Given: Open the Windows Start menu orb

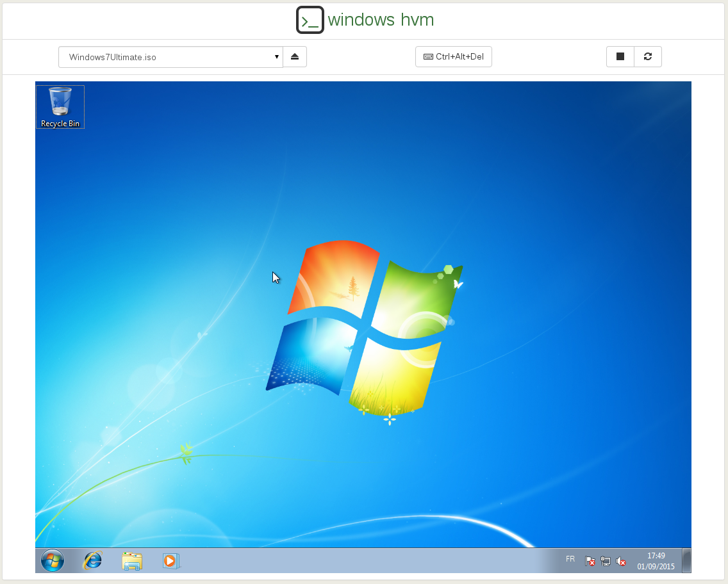Looking at the screenshot, I should tap(53, 561).
